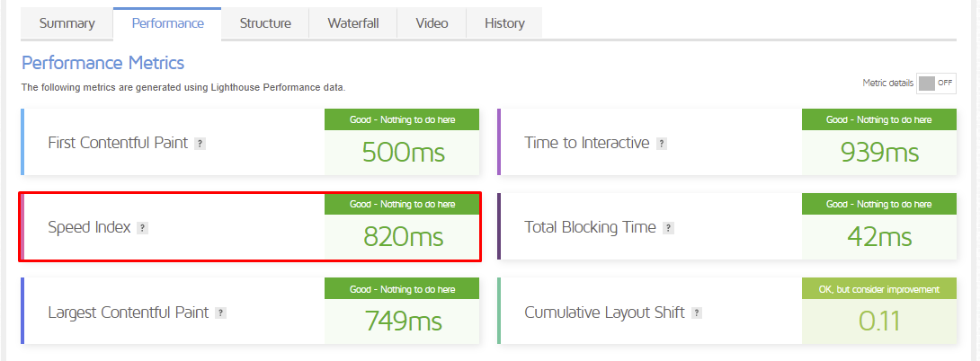Click help icon next to Cumulative Layout Shift
The width and height of the screenshot is (980, 361).
(697, 313)
